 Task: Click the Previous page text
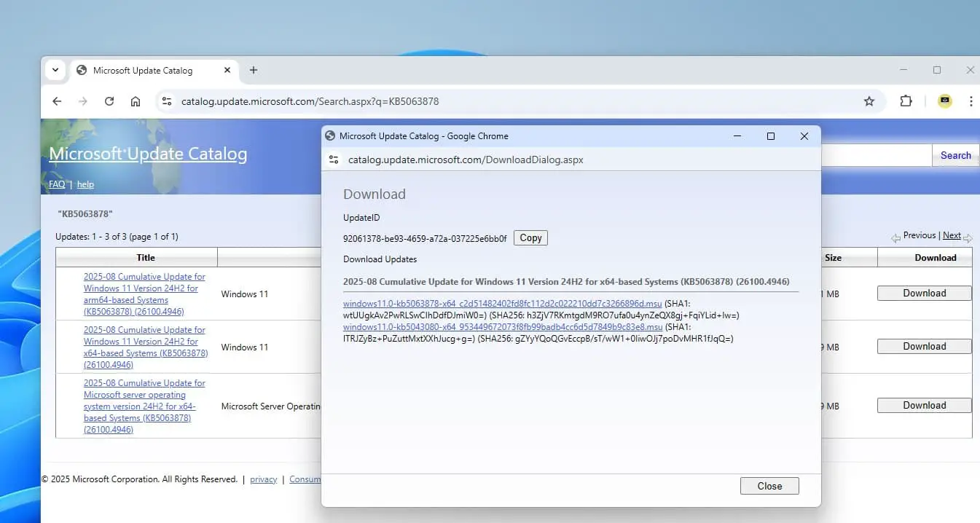(920, 235)
